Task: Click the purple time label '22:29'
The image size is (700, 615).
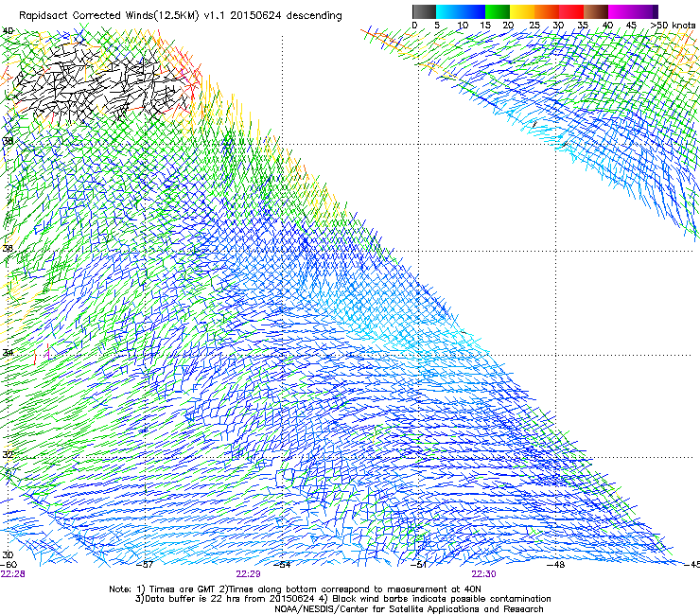Action: tap(248, 574)
